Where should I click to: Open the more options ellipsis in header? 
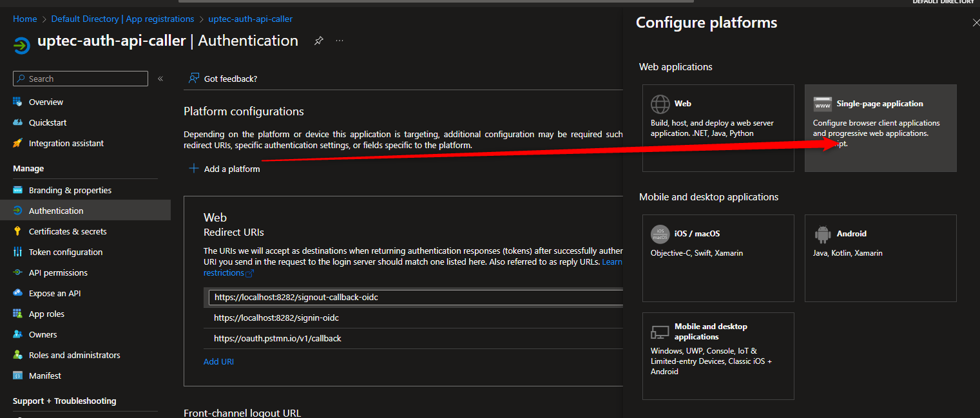coord(340,41)
